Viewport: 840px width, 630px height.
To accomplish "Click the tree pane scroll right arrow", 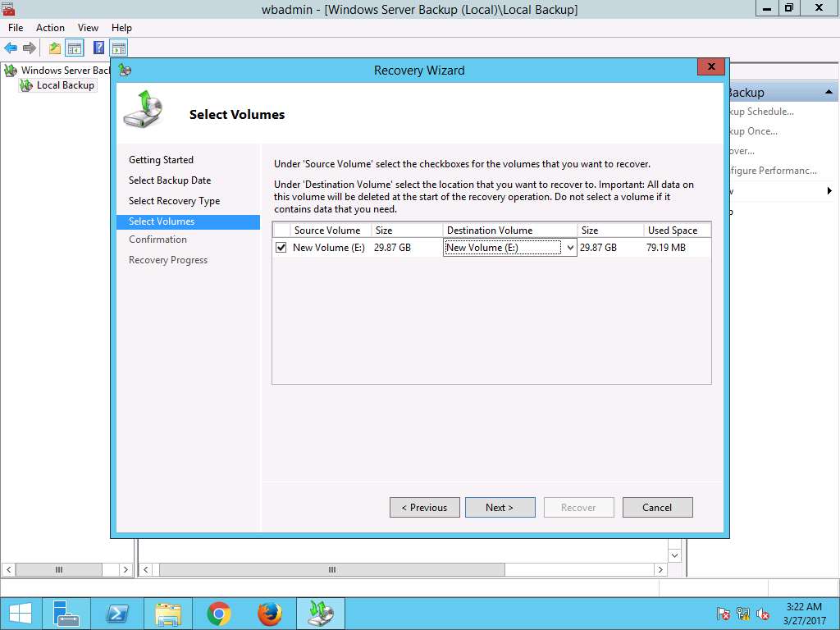I will (126, 569).
